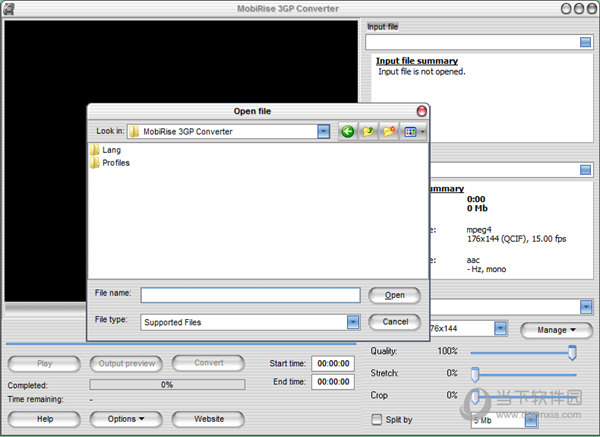Expand the profile dropdown above Manage
600x437 pixels.
point(586,307)
